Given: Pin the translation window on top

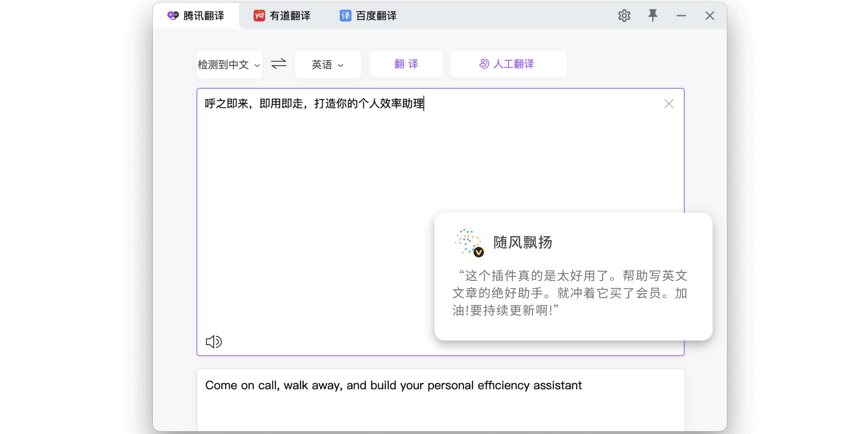Looking at the screenshot, I should tap(653, 16).
